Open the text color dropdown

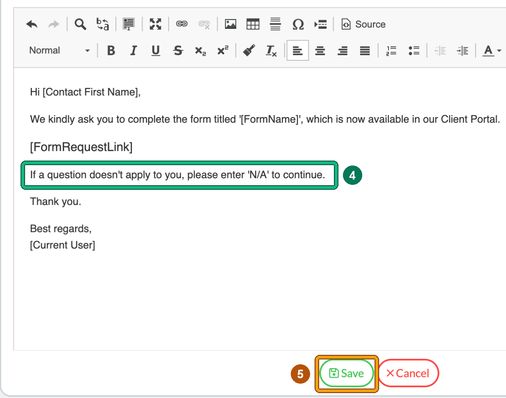492,51
